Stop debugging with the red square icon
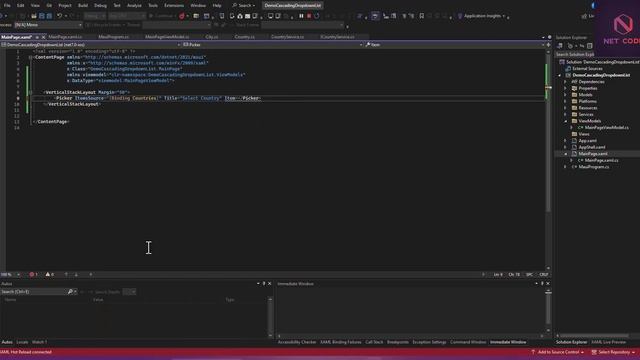This screenshot has height=360, width=640. 309,16
